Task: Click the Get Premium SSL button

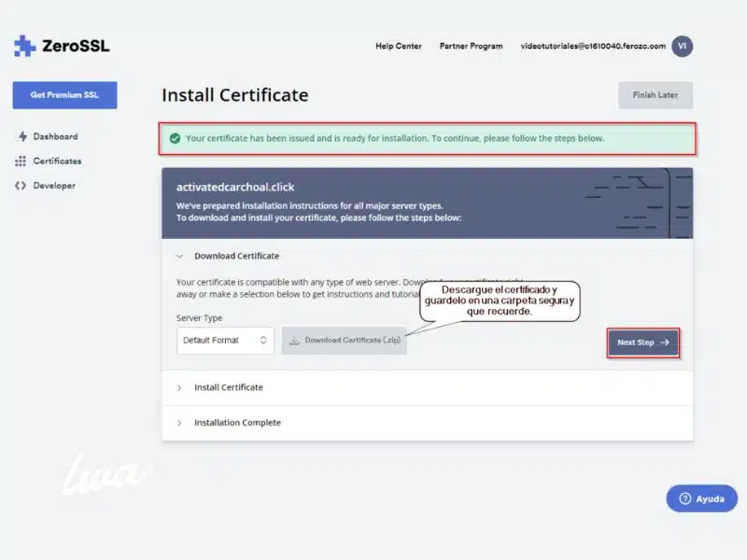Action: pyautogui.click(x=63, y=94)
